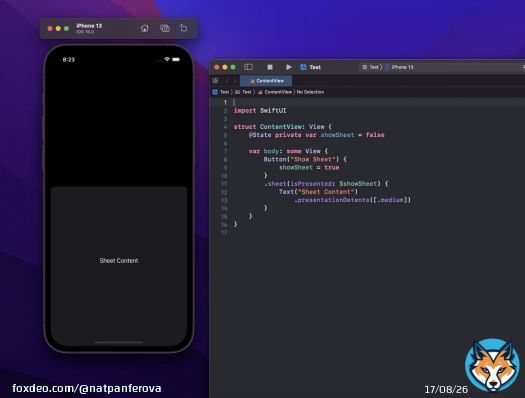
Task: Click the home indicator bar in Simulator
Action: pyautogui.click(x=119, y=342)
